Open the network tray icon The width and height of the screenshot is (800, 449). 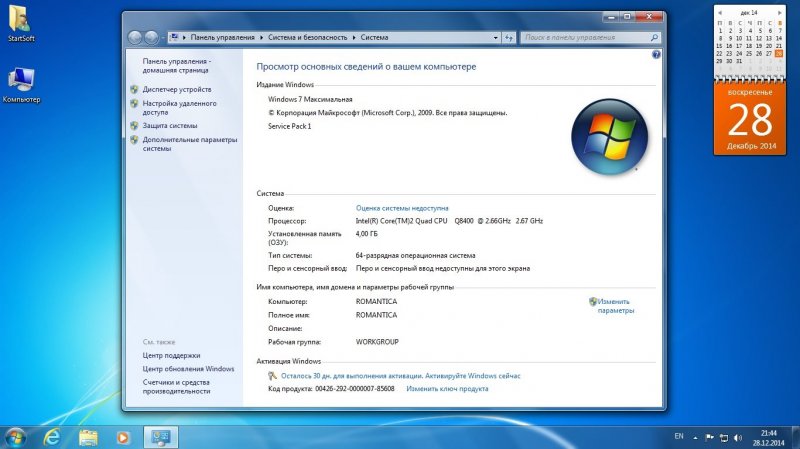click(x=723, y=438)
